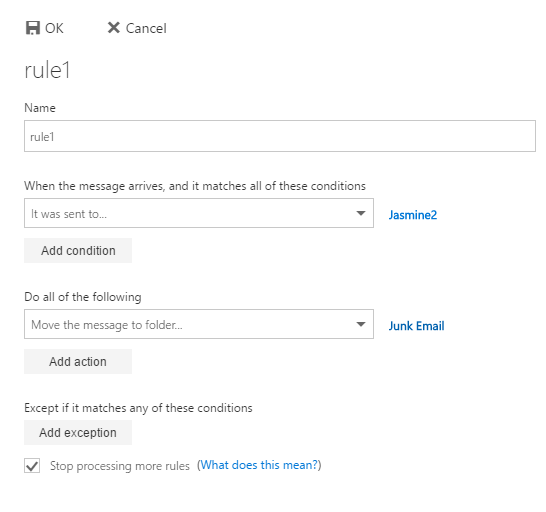Open the 'It was sent to...' condition dropdown
The image size is (546, 512).
(199, 213)
